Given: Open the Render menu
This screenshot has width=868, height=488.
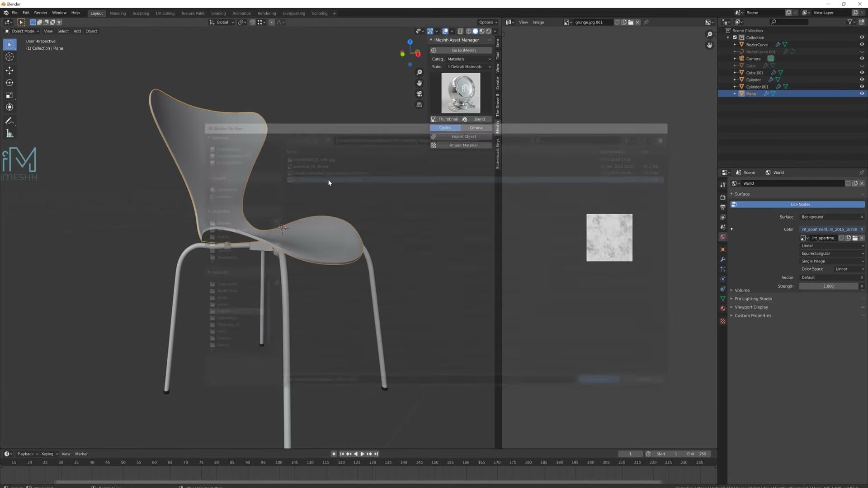Looking at the screenshot, I should [x=41, y=13].
